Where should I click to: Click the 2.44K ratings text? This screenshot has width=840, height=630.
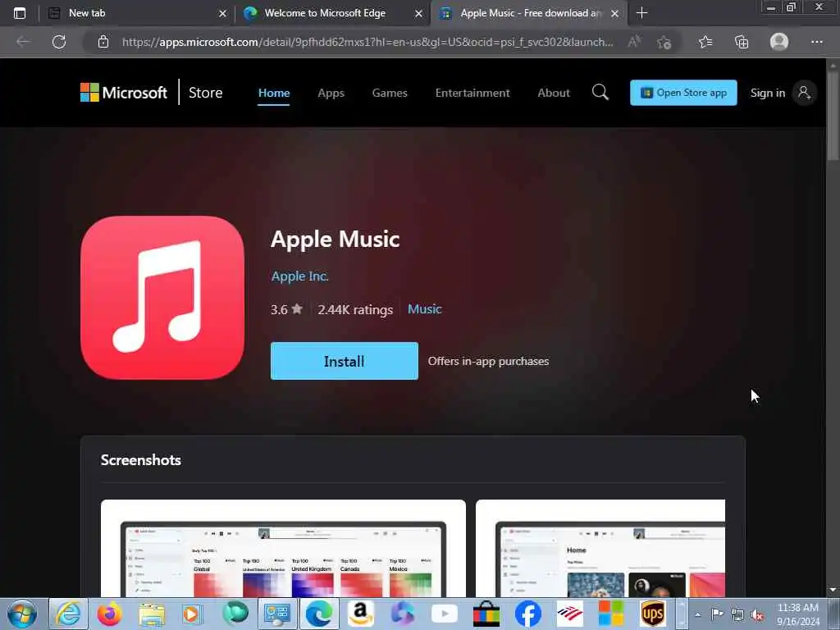pos(354,309)
